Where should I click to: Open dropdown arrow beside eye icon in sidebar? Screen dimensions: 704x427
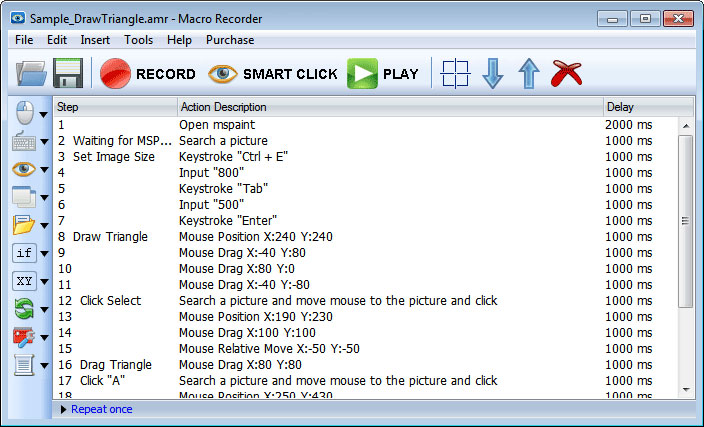pyautogui.click(x=44, y=170)
